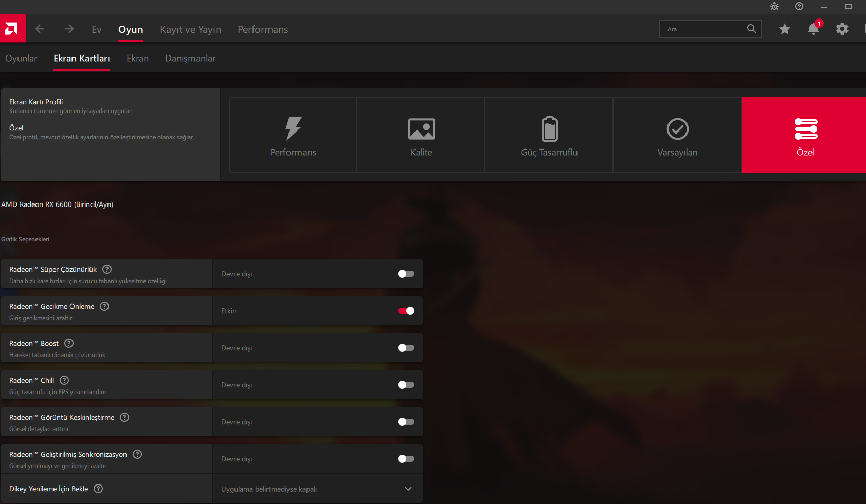Screen dimensions: 866x504
Task: Select the Güç Tasarruflu battery profile
Action: (549, 135)
